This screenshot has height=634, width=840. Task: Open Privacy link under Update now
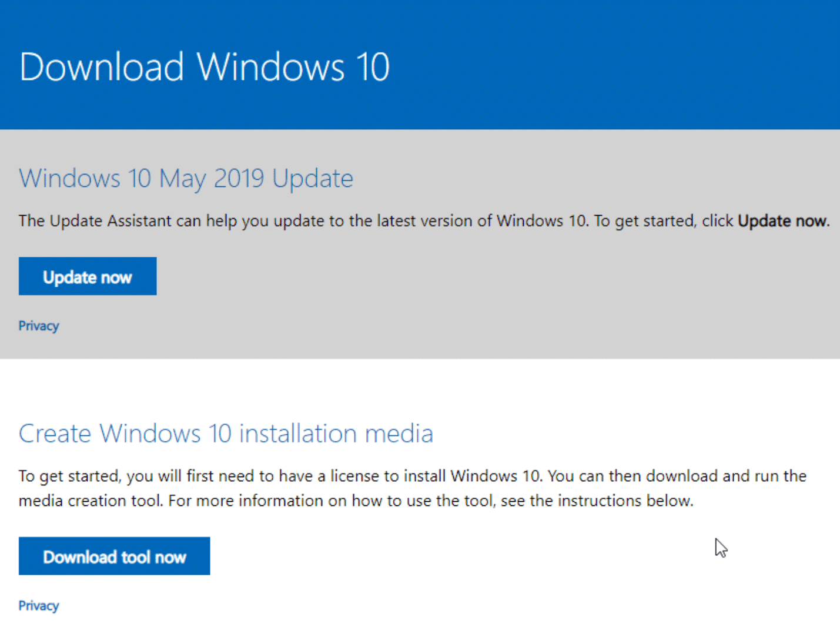[x=39, y=326]
